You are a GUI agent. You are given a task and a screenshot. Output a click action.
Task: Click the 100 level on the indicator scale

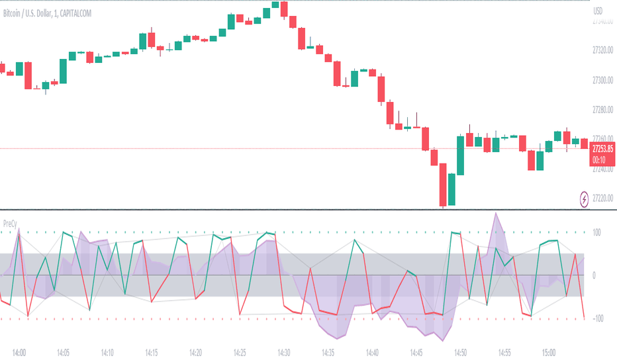pos(596,232)
